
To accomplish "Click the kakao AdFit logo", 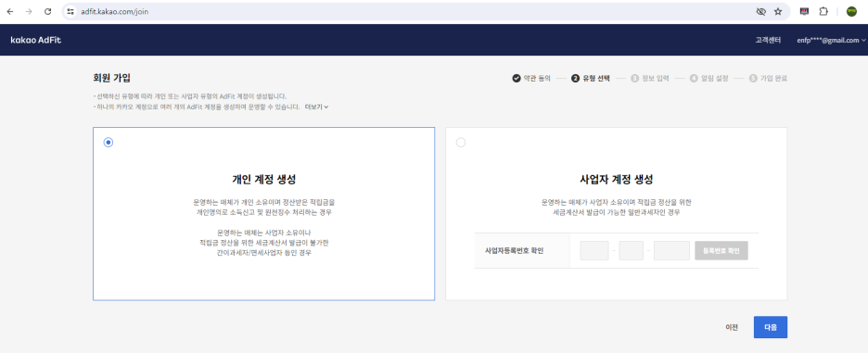I will point(36,40).
